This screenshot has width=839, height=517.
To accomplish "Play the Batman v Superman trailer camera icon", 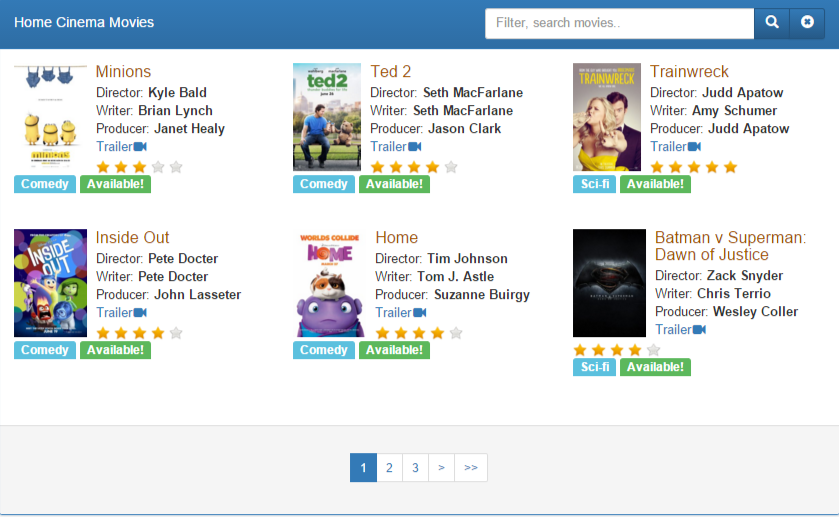I will pyautogui.click(x=699, y=330).
